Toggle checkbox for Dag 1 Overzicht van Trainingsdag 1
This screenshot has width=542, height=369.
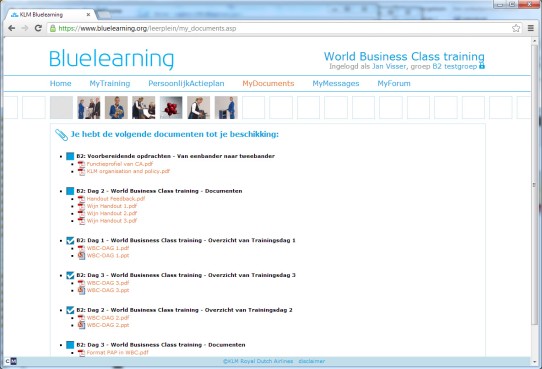[70, 240]
